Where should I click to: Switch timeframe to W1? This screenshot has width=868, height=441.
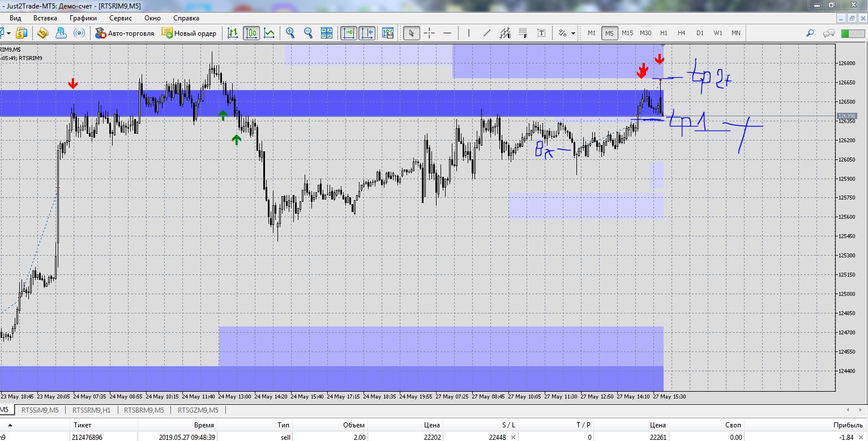tap(718, 33)
